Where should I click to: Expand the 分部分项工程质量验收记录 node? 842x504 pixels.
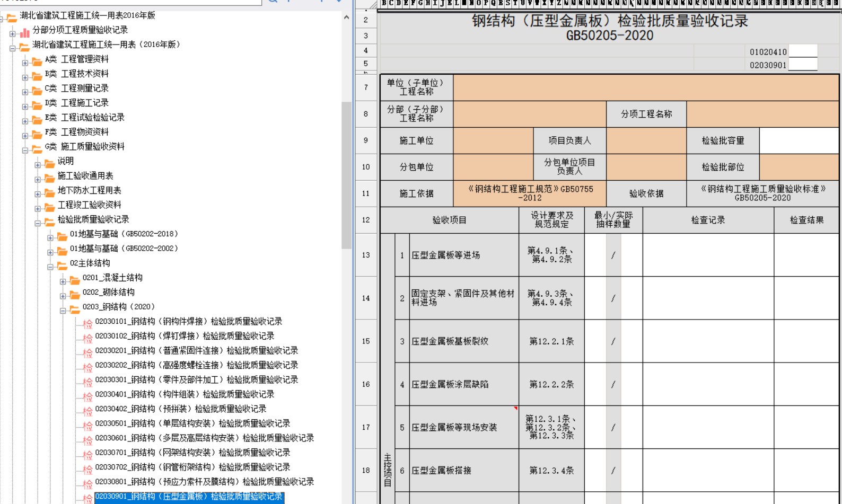click(x=12, y=33)
